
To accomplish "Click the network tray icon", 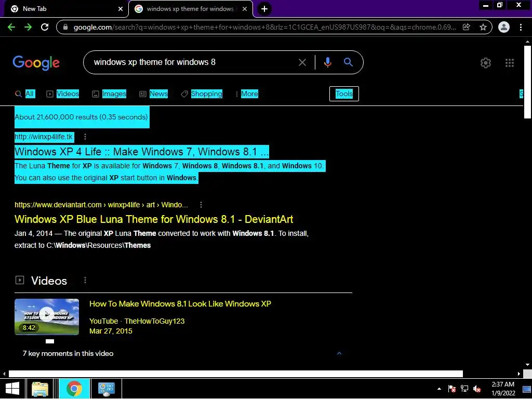I will 464,389.
